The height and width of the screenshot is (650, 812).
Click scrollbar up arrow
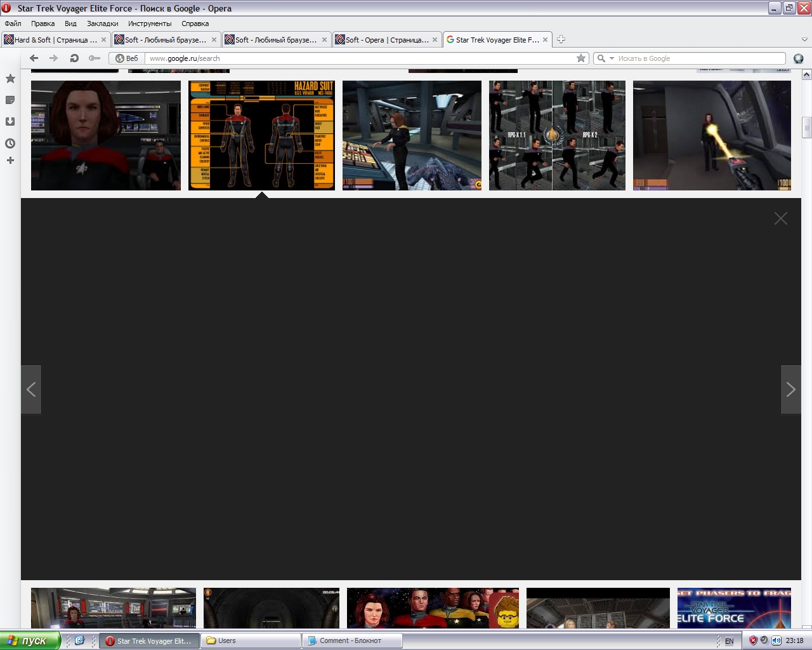(807, 74)
